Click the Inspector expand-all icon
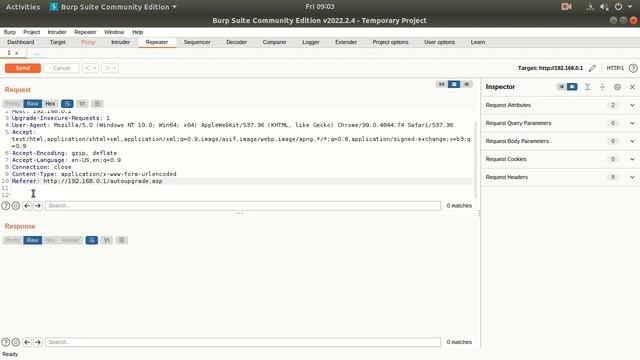Viewport: 640px width, 360px height. [x=587, y=87]
